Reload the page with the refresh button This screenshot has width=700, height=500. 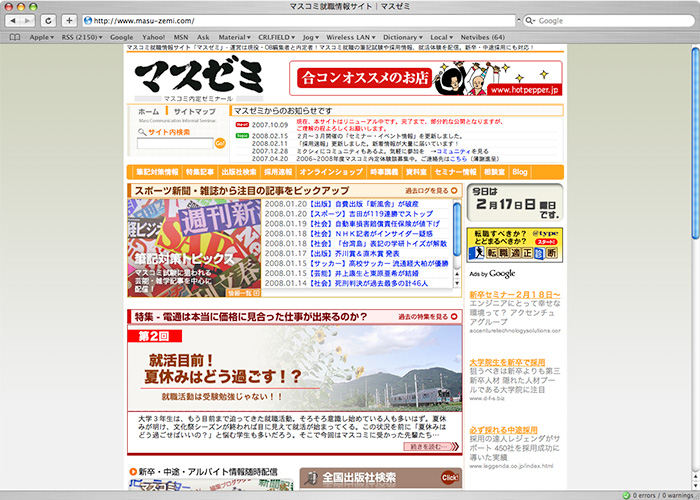coord(48,21)
